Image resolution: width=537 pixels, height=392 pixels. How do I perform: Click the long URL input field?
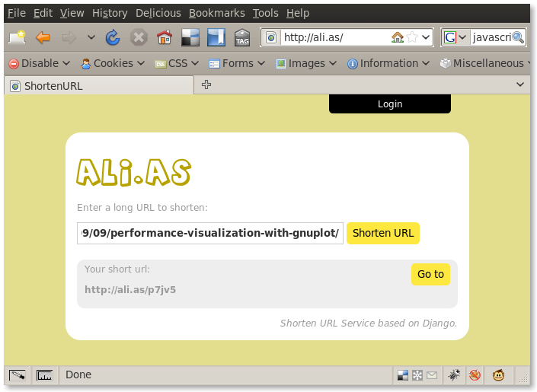pos(210,233)
